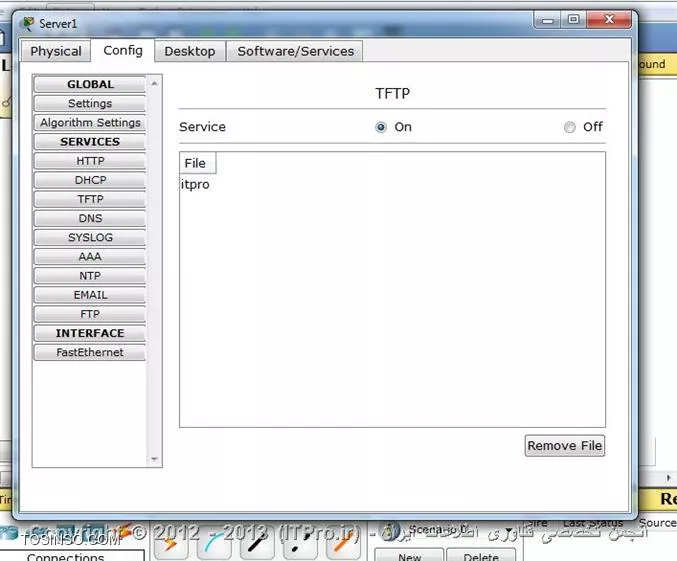Switch to the Physical tab
The width and height of the screenshot is (677, 561).
[x=56, y=51]
